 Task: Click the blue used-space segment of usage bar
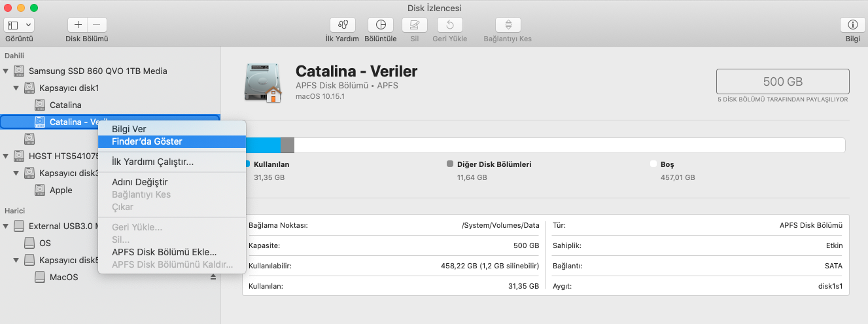(x=263, y=145)
